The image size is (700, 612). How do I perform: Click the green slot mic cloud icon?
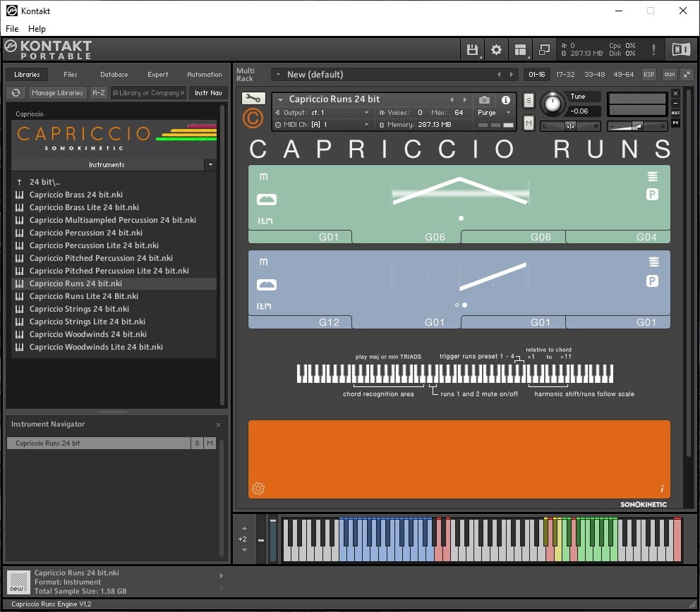[267, 199]
